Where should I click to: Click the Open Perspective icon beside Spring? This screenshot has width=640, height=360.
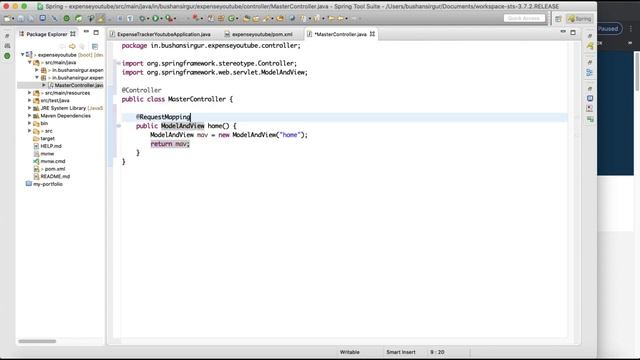[x=558, y=19]
